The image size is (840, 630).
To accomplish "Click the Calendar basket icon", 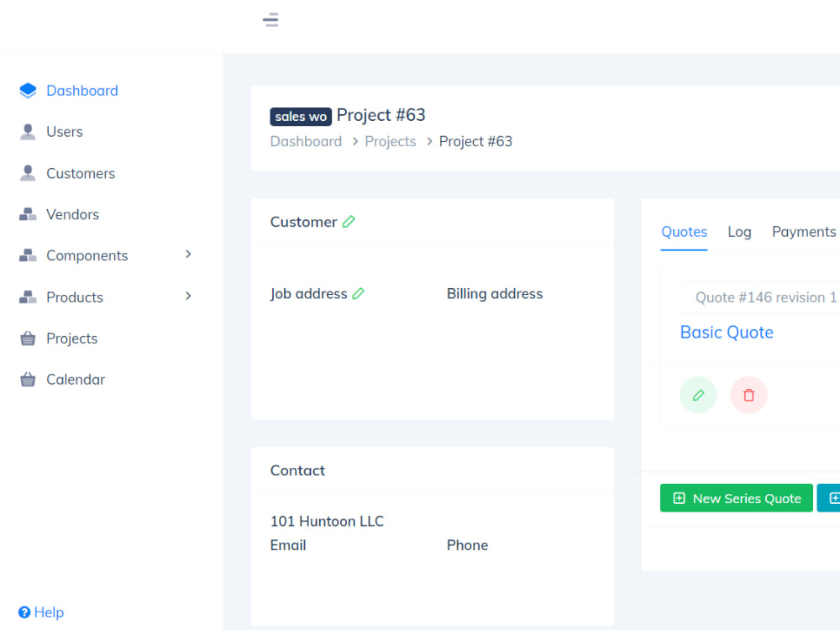I will pyautogui.click(x=28, y=380).
